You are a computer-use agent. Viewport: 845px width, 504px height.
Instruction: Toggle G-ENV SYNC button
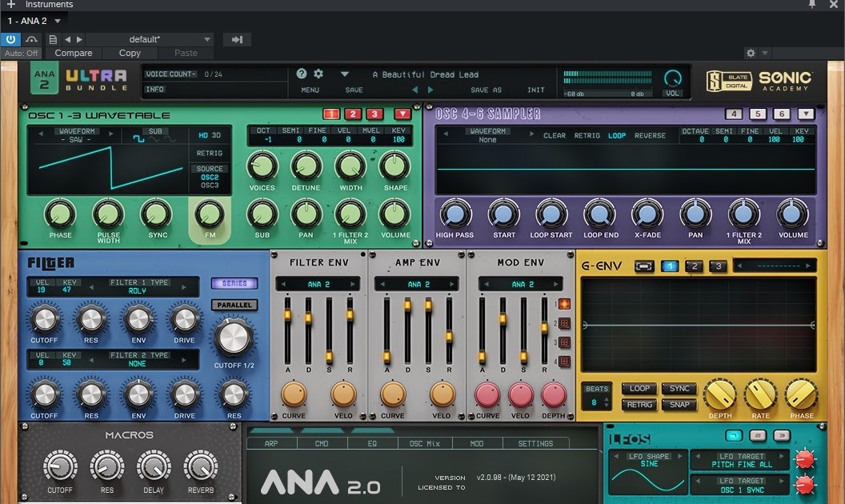(679, 388)
